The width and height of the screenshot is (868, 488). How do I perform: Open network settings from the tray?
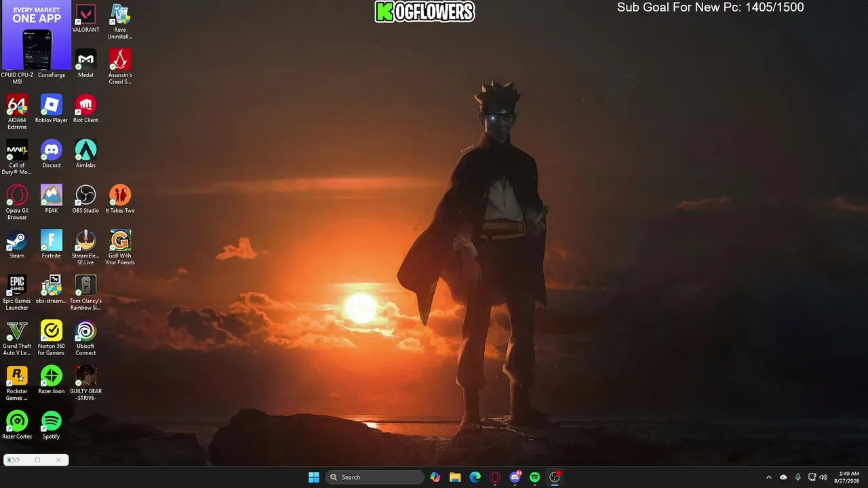tap(812, 477)
